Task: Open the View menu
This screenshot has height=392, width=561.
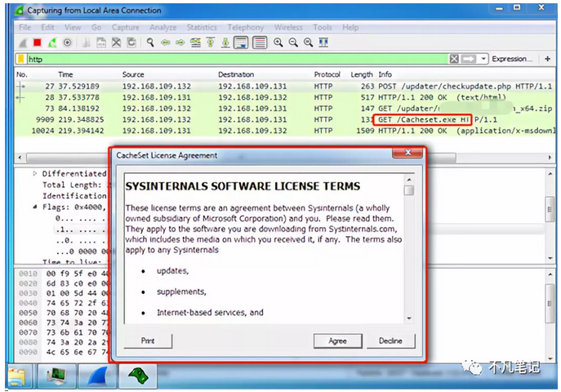Action: [x=73, y=28]
